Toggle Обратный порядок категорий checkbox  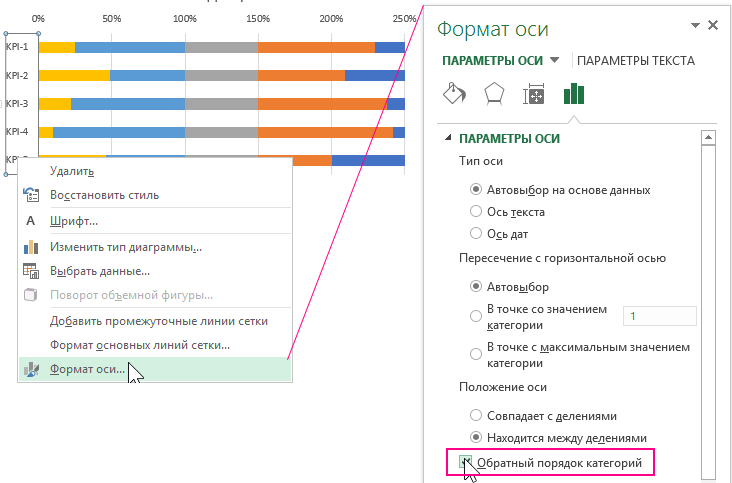click(465, 462)
